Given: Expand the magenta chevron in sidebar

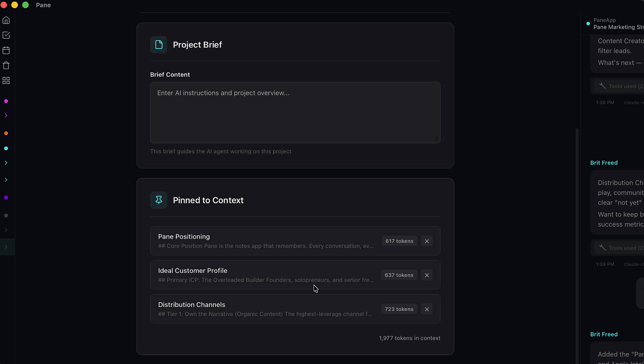Looking at the screenshot, I should pyautogui.click(x=6, y=115).
